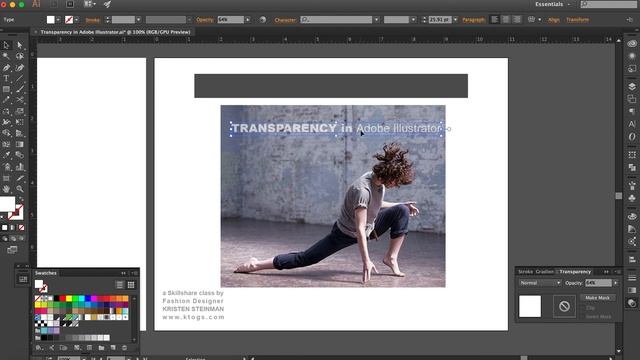Open Swatch Libraries menu icon
The width and height of the screenshot is (640, 360).
click(39, 348)
